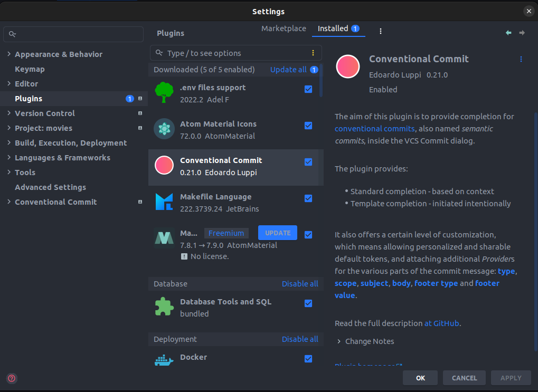
Task: Expand Appearance & Behavior settings
Action: [x=9, y=54]
